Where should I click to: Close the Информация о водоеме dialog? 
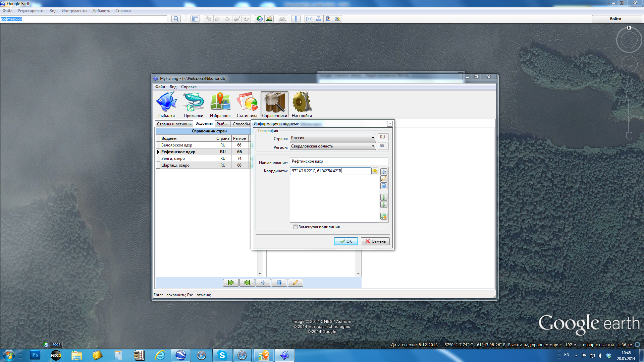[390, 124]
